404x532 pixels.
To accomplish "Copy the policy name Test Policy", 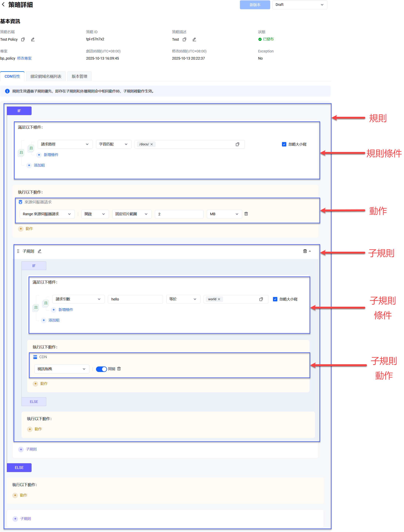I will click(23, 39).
